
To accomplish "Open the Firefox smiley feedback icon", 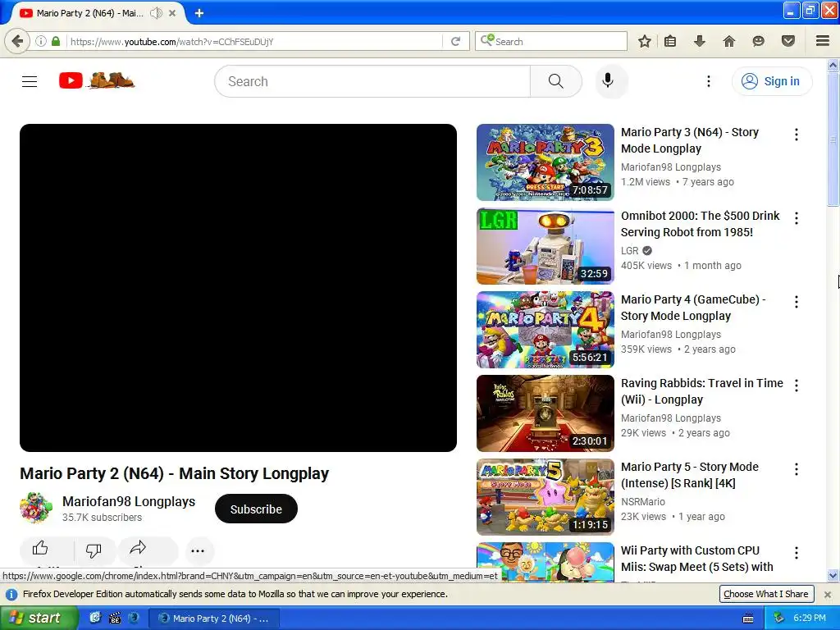I will click(x=758, y=41).
